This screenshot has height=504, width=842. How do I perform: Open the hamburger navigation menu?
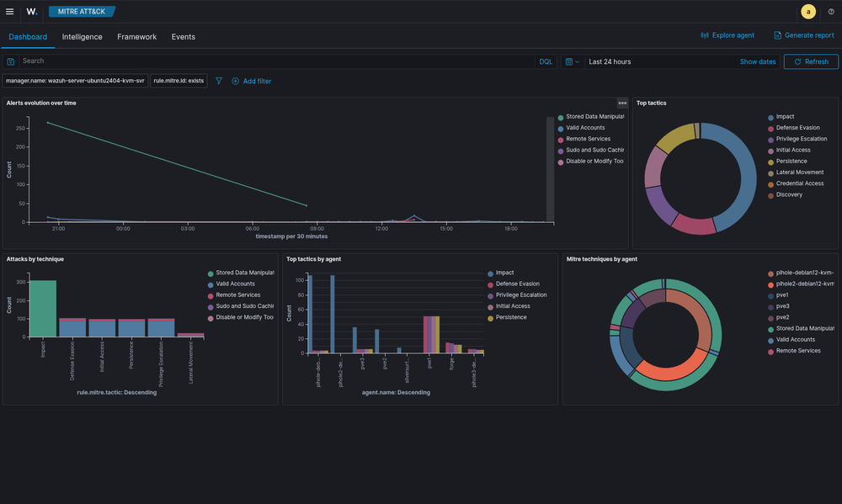pos(9,11)
